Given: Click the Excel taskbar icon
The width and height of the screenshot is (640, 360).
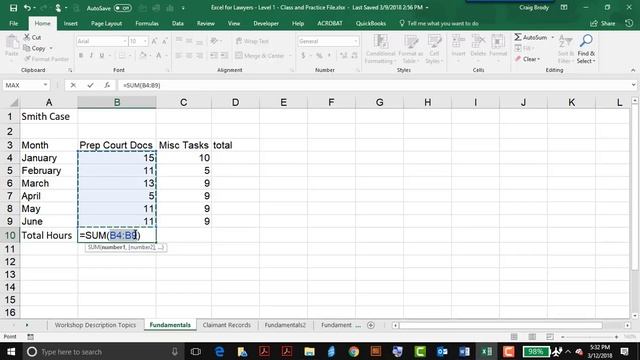Looking at the screenshot, I should 487,351.
